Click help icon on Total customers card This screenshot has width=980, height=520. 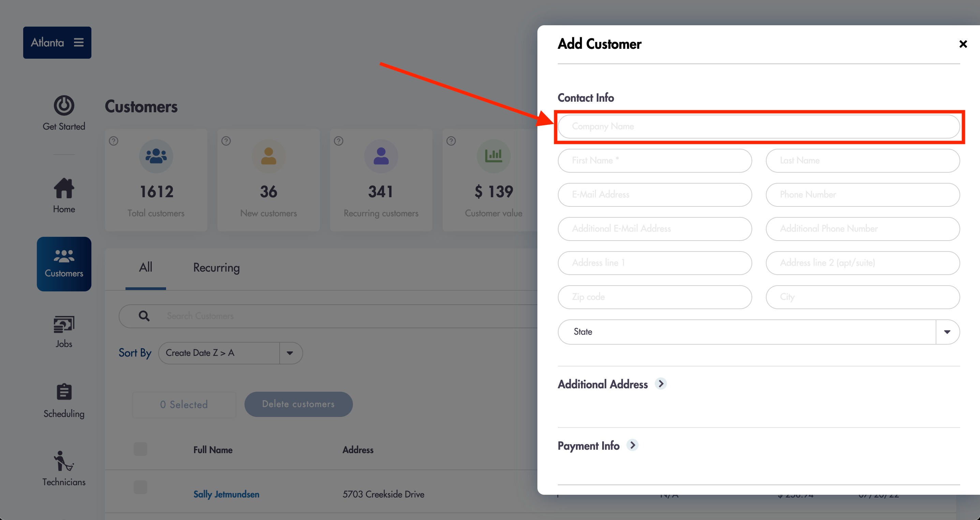113,141
